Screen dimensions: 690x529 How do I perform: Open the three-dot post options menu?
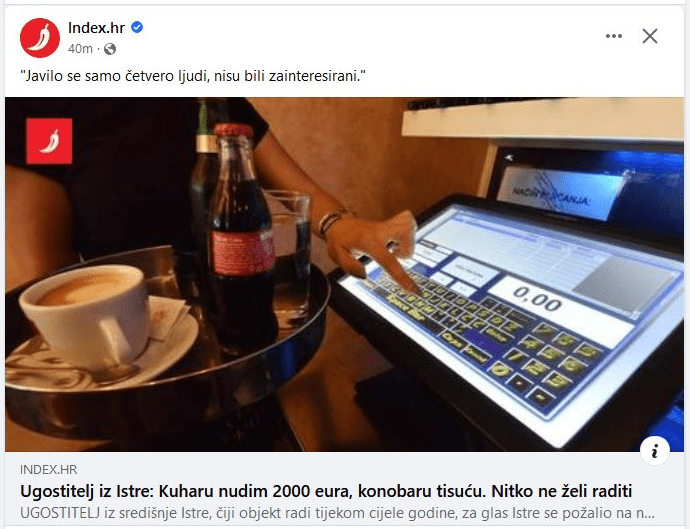point(614,36)
